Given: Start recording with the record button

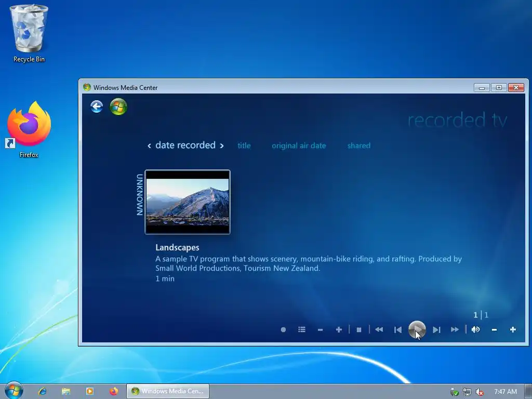Looking at the screenshot, I should pyautogui.click(x=283, y=329).
